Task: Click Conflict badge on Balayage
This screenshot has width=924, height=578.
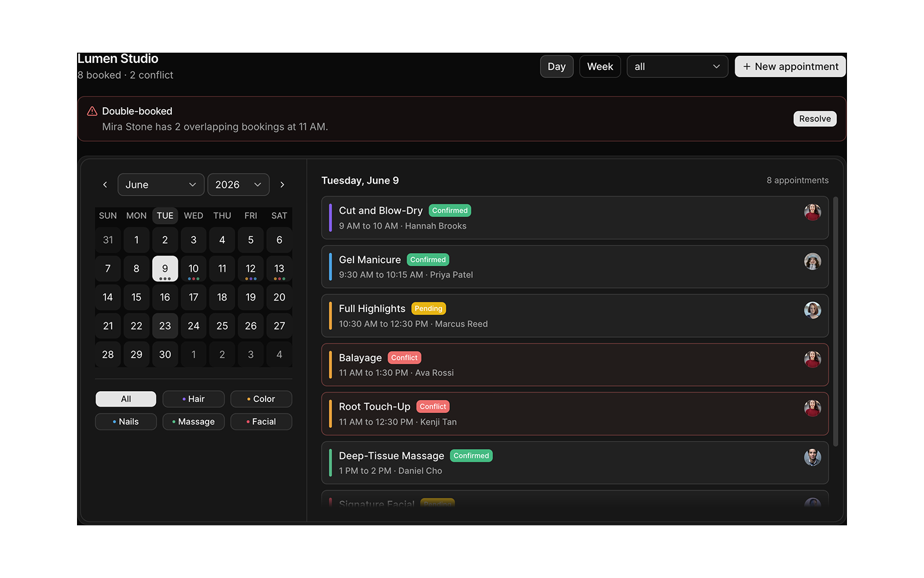Action: [404, 358]
